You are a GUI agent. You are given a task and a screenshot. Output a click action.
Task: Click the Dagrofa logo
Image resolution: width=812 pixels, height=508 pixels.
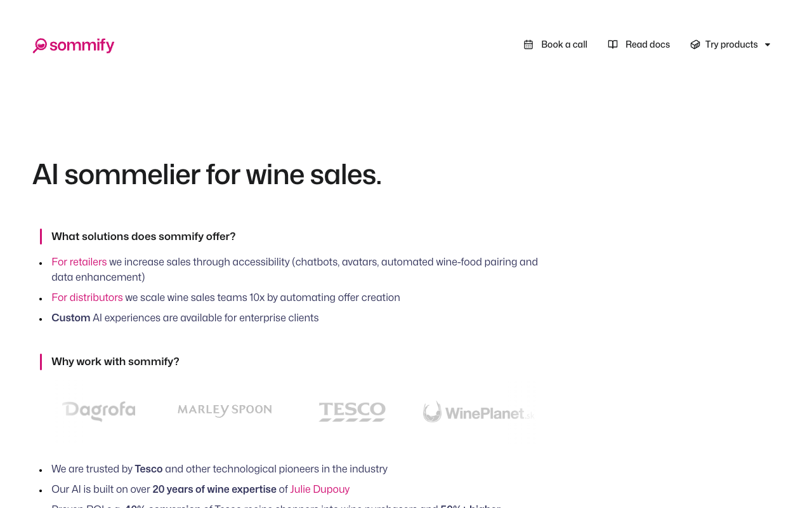(x=98, y=411)
